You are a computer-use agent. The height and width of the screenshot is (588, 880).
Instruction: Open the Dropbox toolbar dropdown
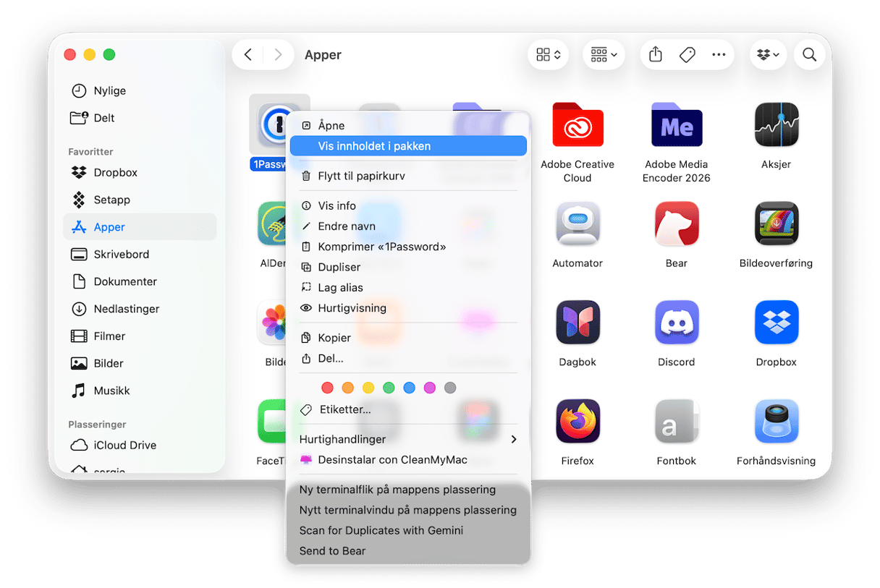(x=769, y=55)
